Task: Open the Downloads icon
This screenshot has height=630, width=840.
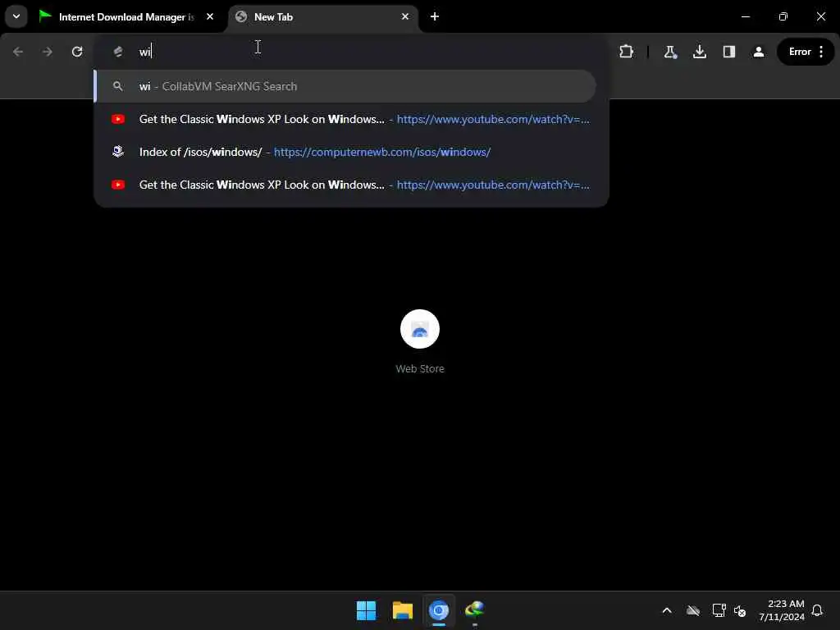Action: point(699,52)
